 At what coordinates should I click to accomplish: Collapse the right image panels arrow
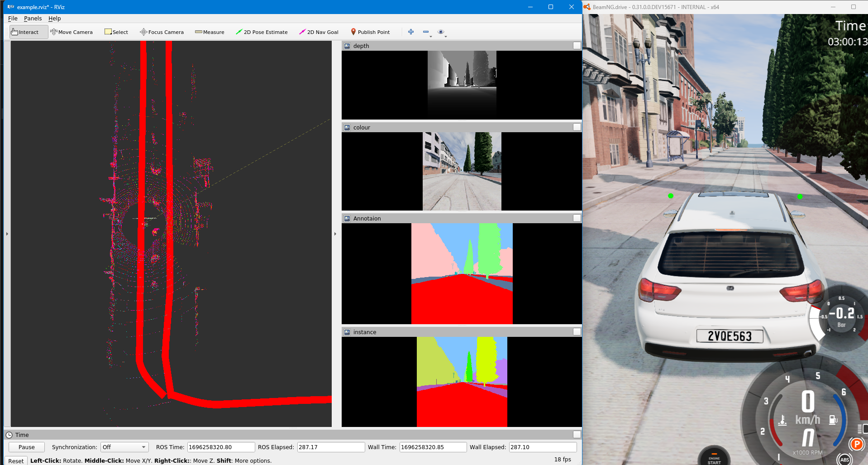[x=335, y=234]
